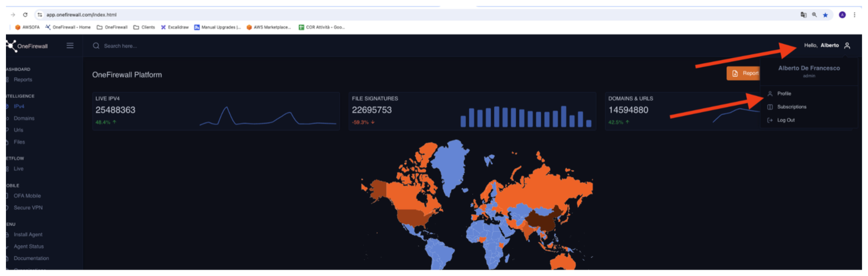Image resolution: width=868 pixels, height=276 pixels.
Task: Open the Hello, Alberto user menu
Action: click(x=827, y=46)
